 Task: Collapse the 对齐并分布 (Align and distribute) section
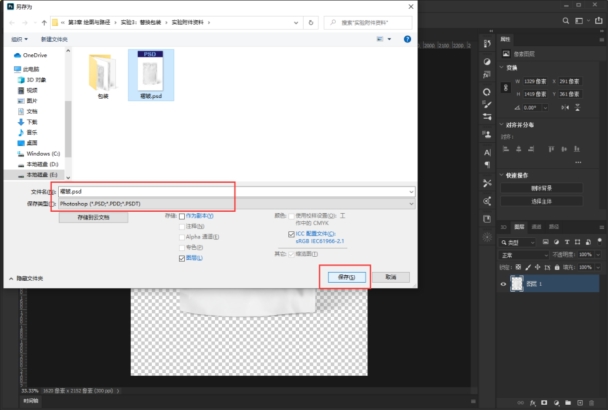click(x=501, y=125)
